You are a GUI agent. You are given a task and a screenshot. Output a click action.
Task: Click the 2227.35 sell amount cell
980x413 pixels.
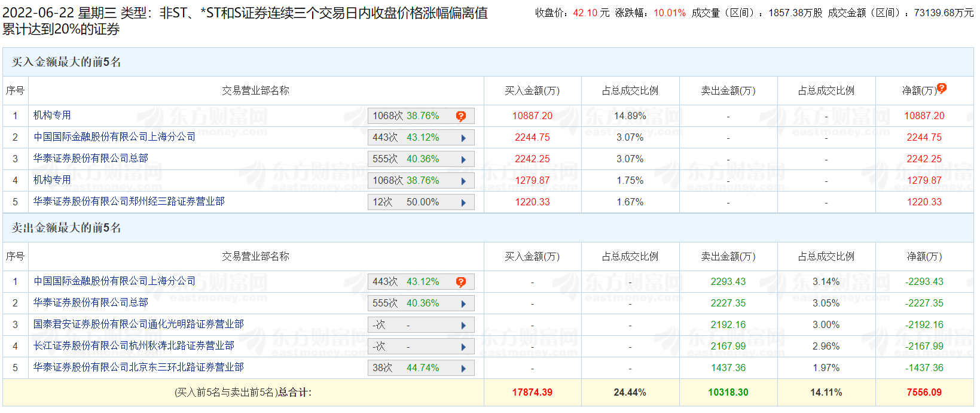(x=728, y=303)
